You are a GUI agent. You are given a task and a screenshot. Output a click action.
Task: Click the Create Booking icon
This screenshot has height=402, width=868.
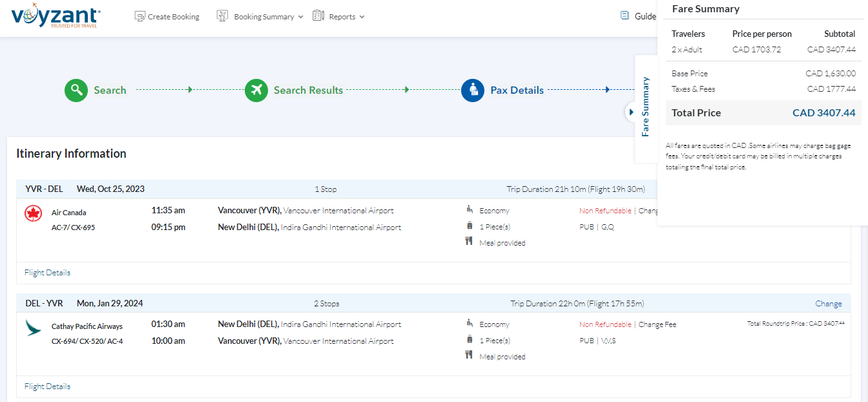(139, 16)
